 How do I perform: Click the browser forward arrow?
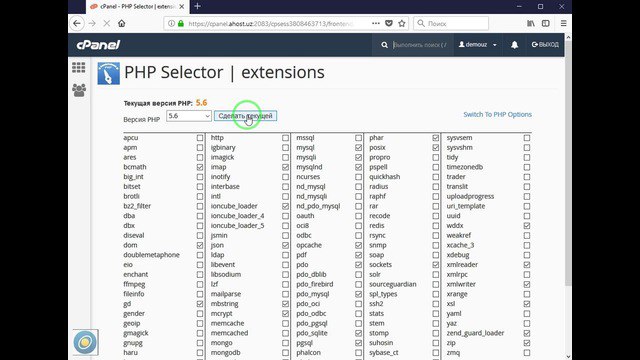pos(92,24)
